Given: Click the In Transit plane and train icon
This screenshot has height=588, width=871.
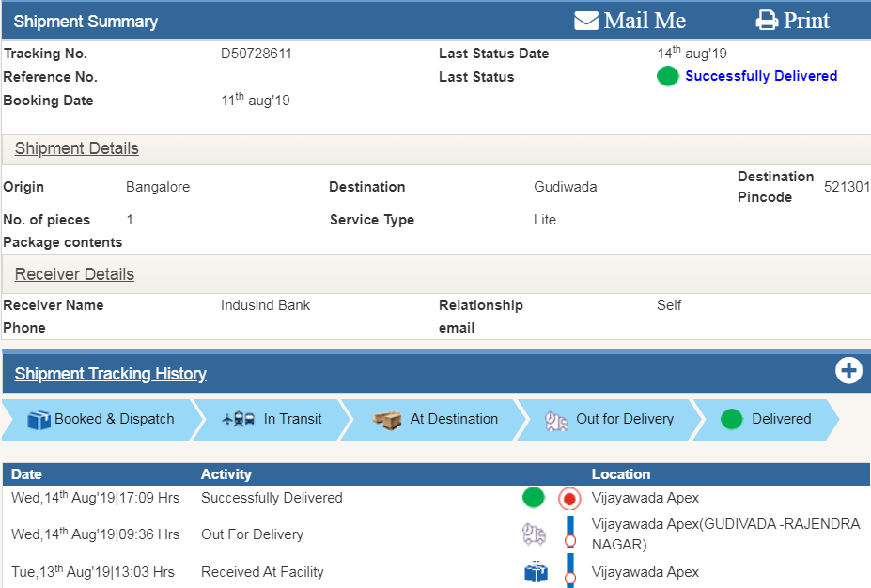Looking at the screenshot, I should point(239,420).
